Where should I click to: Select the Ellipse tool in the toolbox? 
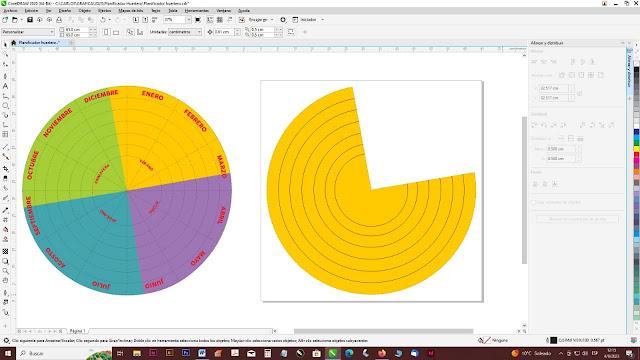5,106
